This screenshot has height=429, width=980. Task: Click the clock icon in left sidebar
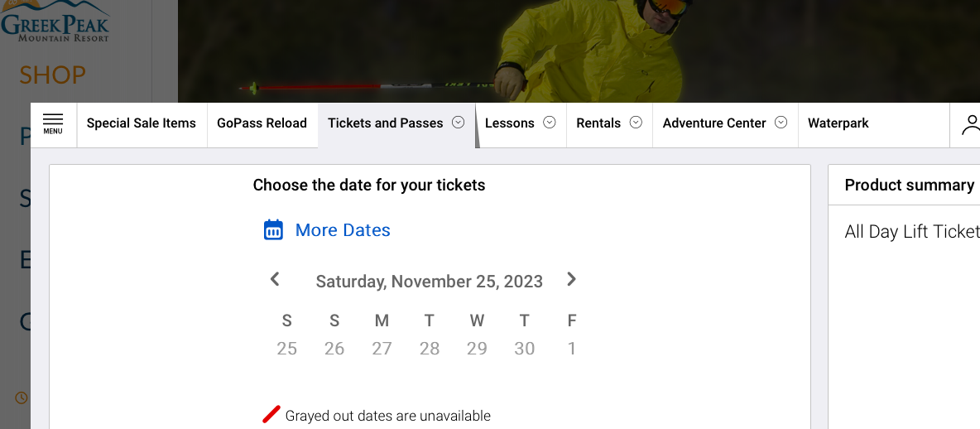pos(22,398)
